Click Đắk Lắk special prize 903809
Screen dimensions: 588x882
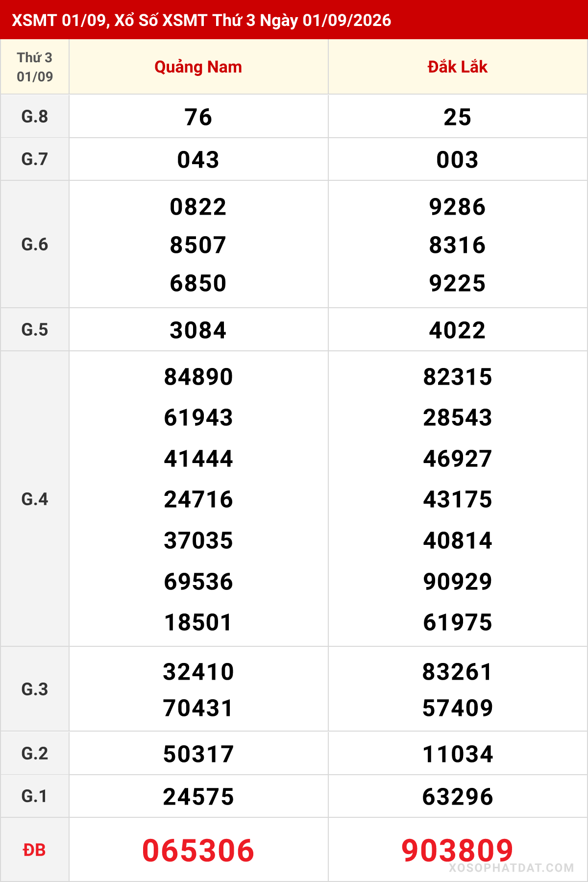(x=458, y=850)
